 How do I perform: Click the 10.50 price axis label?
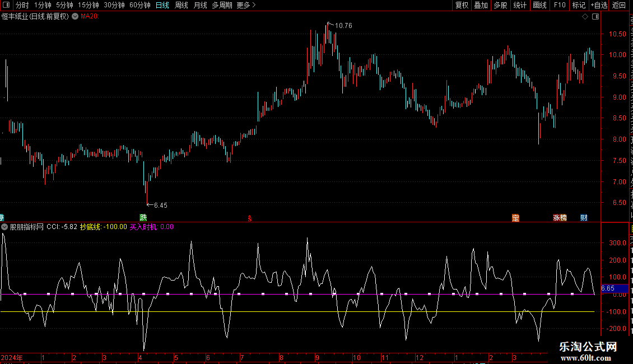click(x=618, y=34)
